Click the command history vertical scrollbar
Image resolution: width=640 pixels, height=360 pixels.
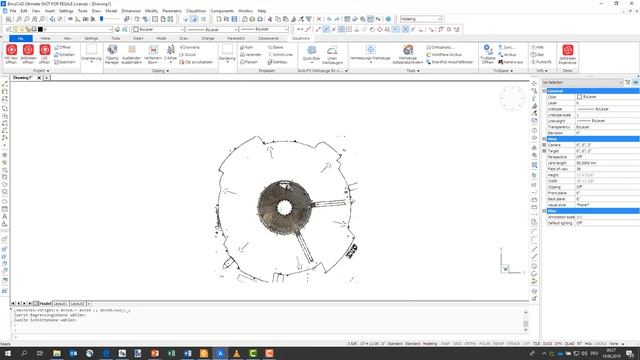pyautogui.click(x=526, y=320)
